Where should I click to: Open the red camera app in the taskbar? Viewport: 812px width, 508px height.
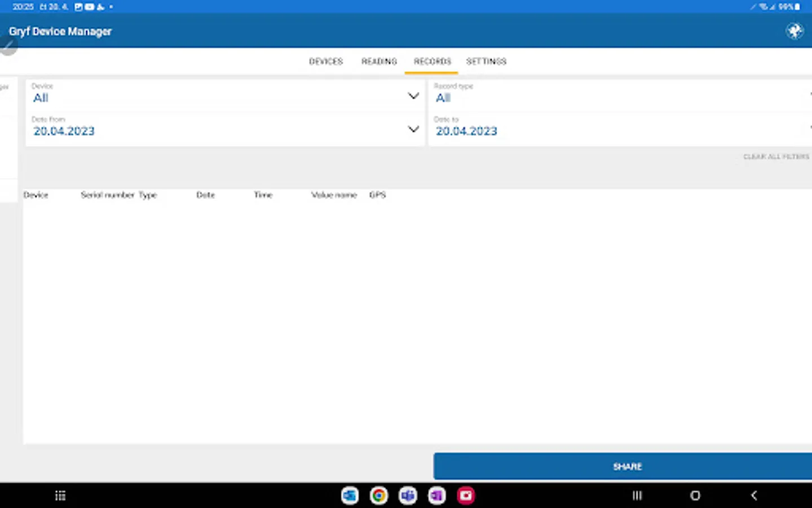pyautogui.click(x=466, y=496)
